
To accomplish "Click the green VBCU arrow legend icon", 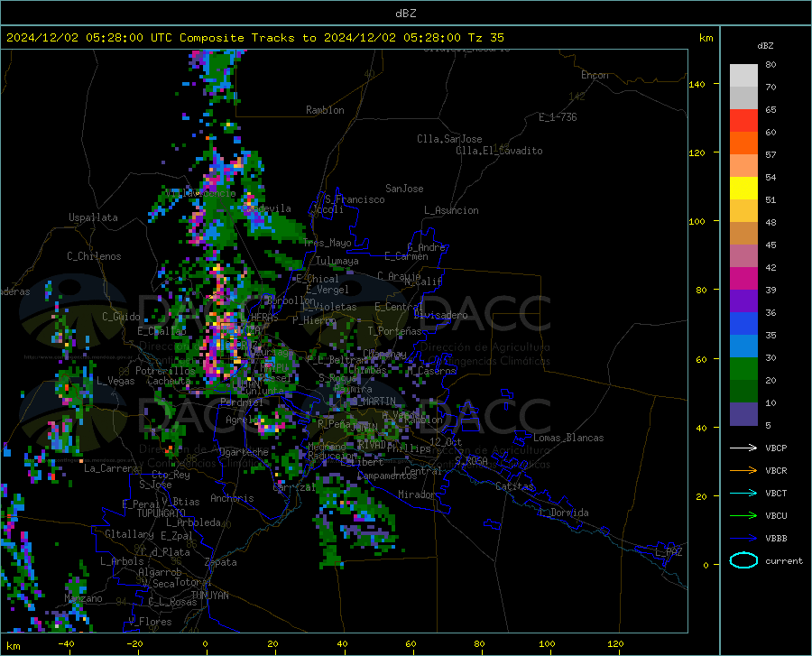I will click(x=743, y=515).
